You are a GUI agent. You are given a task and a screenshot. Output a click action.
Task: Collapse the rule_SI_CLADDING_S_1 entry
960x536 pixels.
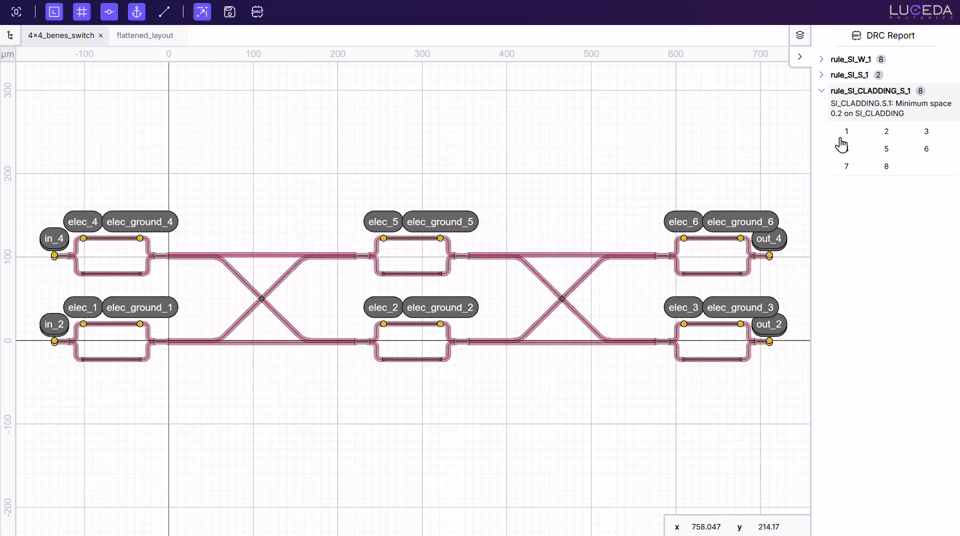pos(822,91)
